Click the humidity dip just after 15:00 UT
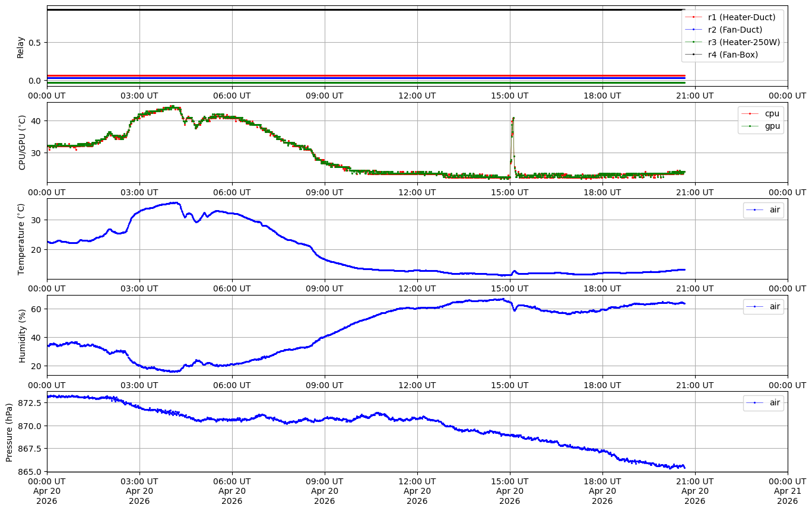812x511 pixels. coord(515,310)
